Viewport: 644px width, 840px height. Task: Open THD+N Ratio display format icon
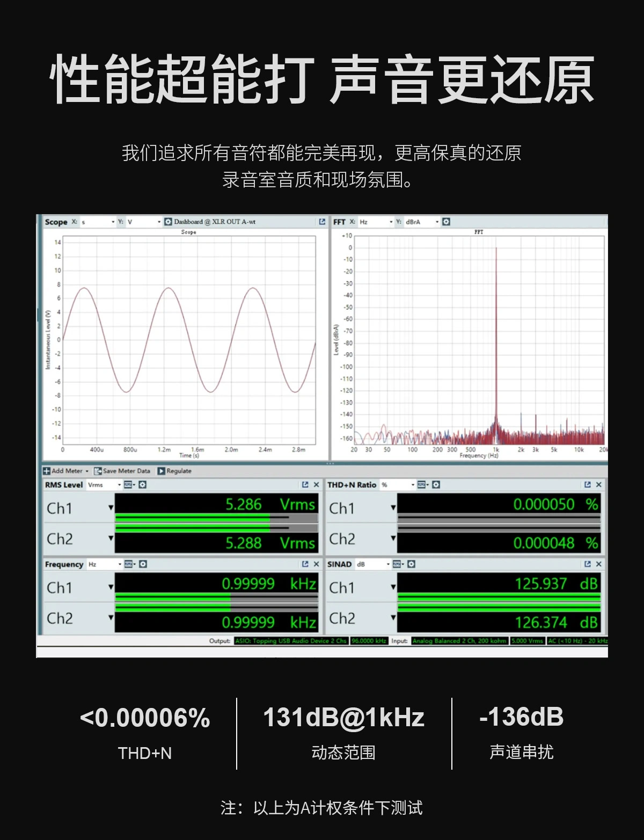[422, 485]
